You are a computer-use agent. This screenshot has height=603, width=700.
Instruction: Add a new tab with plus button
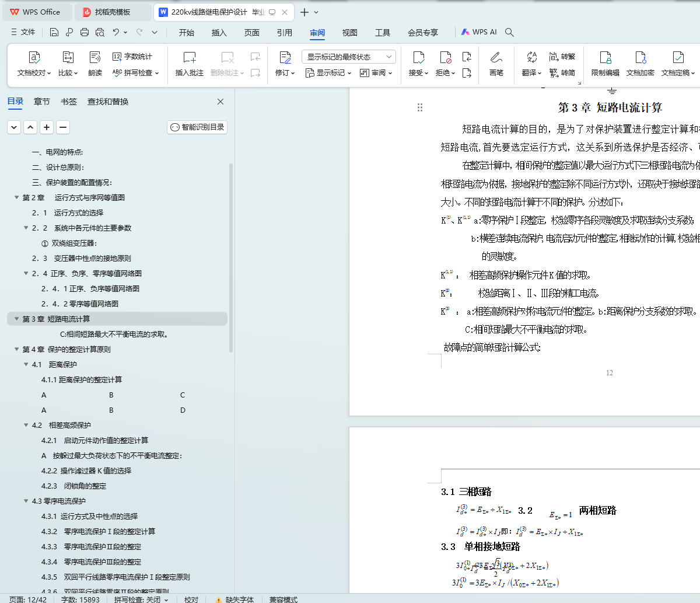pos(304,12)
